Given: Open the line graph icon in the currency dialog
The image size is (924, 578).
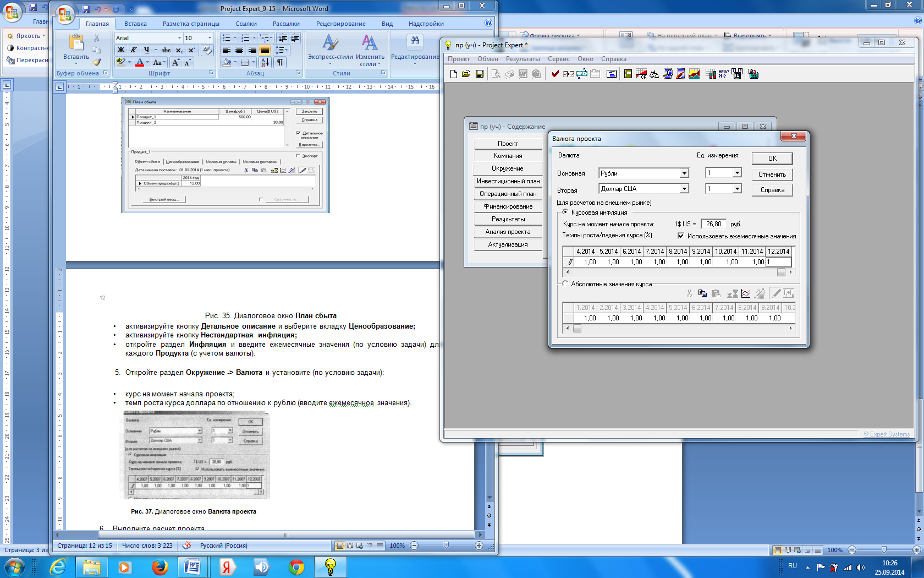Looking at the screenshot, I should tap(746, 293).
